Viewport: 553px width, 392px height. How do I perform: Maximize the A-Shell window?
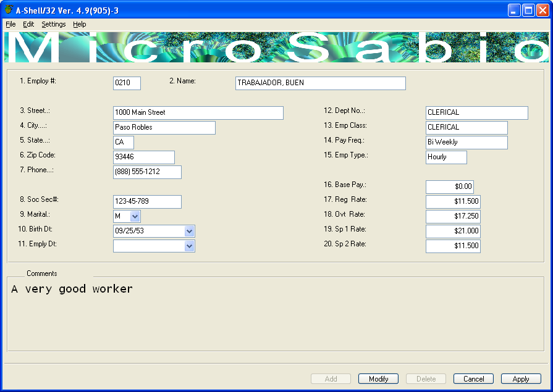click(528, 10)
